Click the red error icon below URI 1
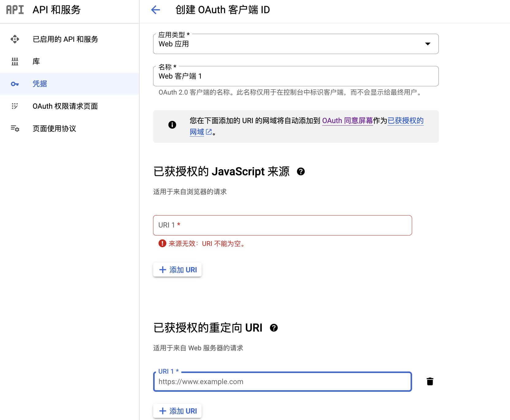510x420 pixels. coord(162,243)
